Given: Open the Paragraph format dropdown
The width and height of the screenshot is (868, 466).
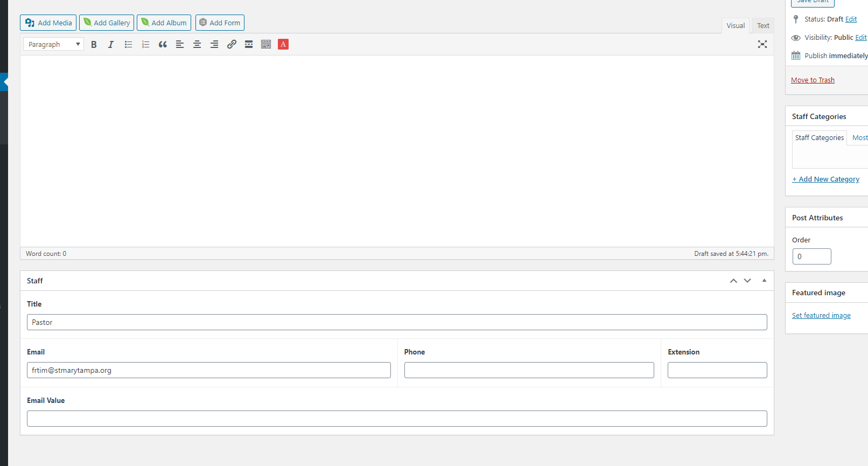Looking at the screenshot, I should [x=53, y=45].
